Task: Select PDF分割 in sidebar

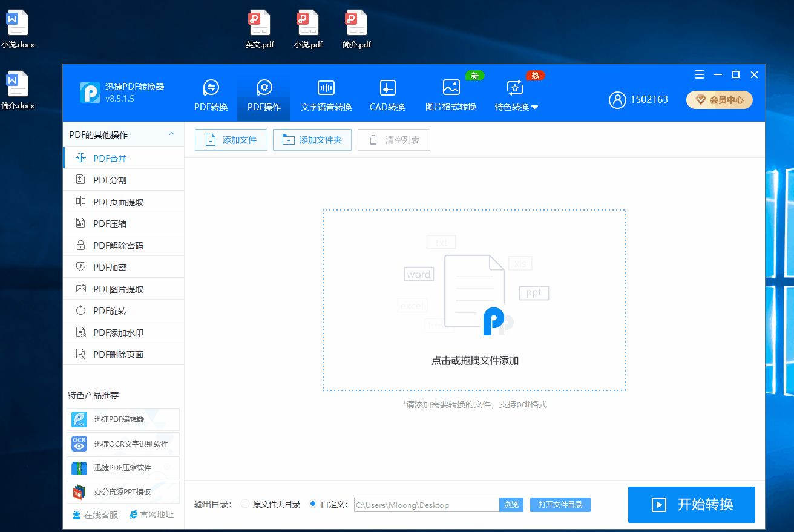Action: [123, 180]
